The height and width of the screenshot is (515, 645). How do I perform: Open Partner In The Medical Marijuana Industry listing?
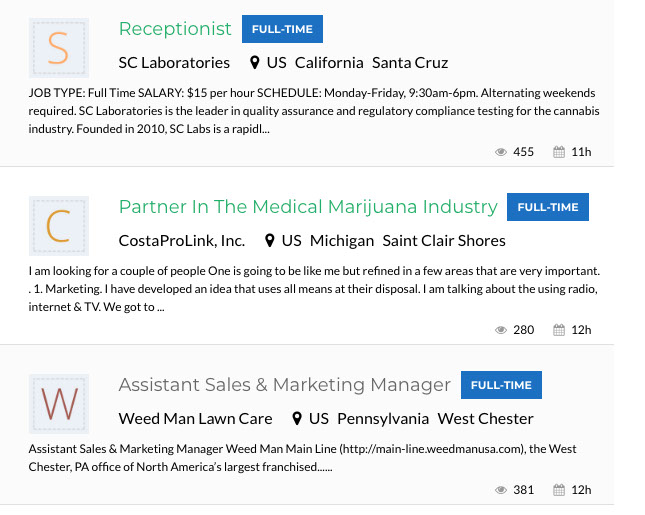coord(307,207)
